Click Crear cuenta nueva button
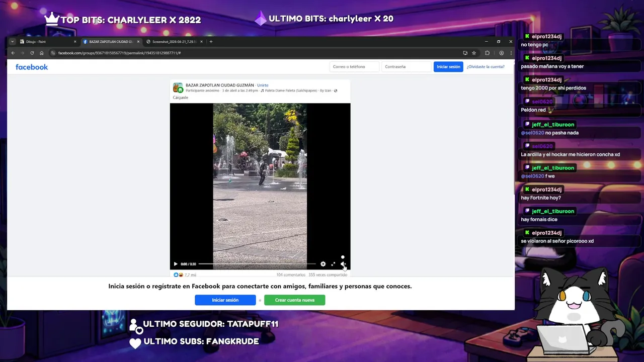The image size is (644, 362). click(294, 300)
